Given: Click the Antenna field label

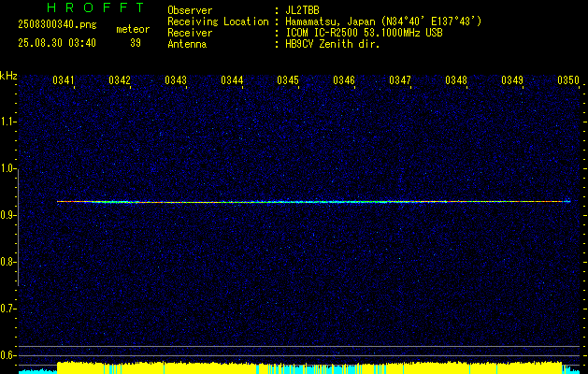Looking at the screenshot, I should point(187,44).
